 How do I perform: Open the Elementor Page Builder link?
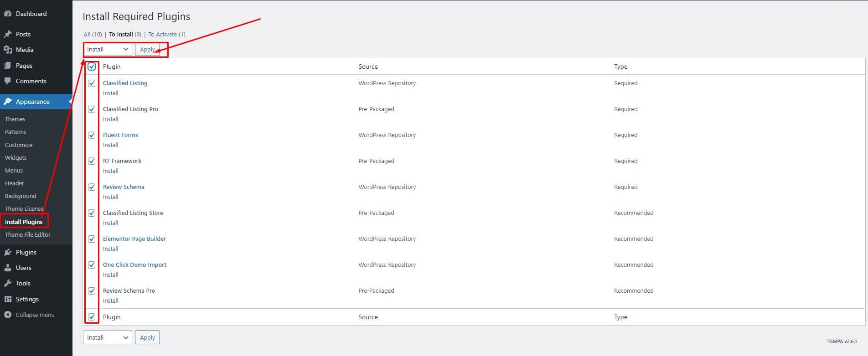(x=134, y=239)
